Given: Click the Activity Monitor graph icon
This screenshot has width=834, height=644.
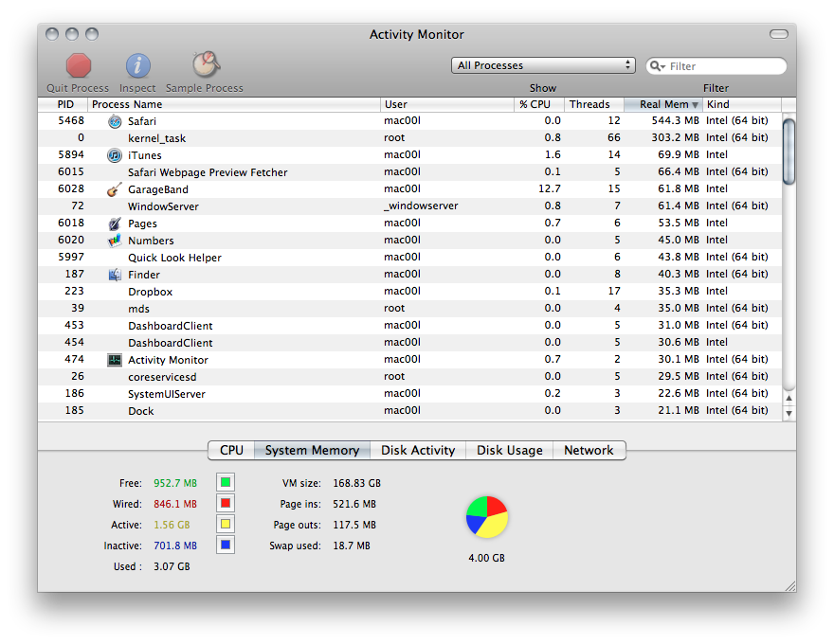Looking at the screenshot, I should (115, 360).
